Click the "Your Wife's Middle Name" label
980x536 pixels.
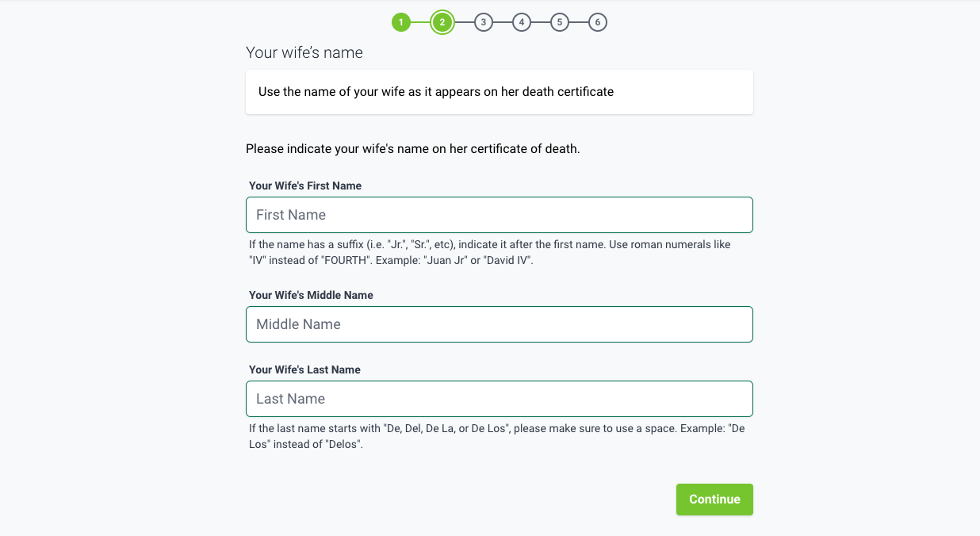(x=311, y=295)
